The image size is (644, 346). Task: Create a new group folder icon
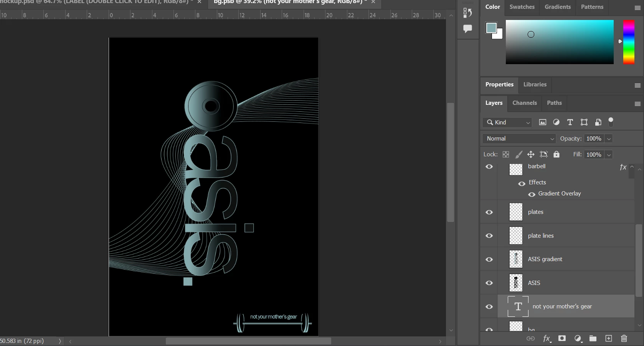pyautogui.click(x=593, y=338)
